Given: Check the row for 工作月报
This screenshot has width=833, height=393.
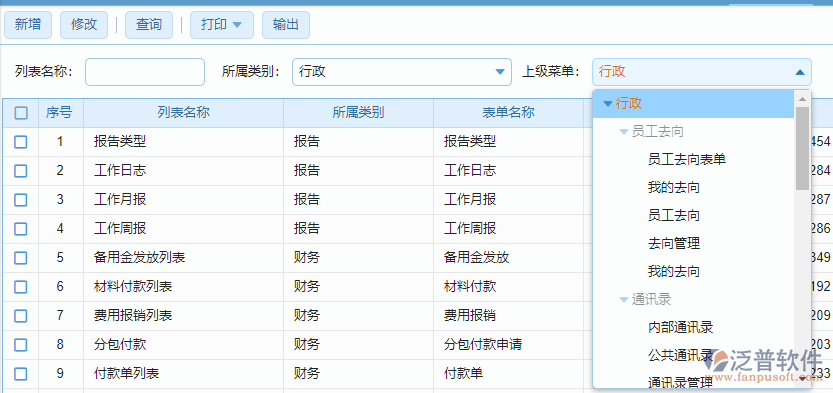Looking at the screenshot, I should tap(21, 200).
